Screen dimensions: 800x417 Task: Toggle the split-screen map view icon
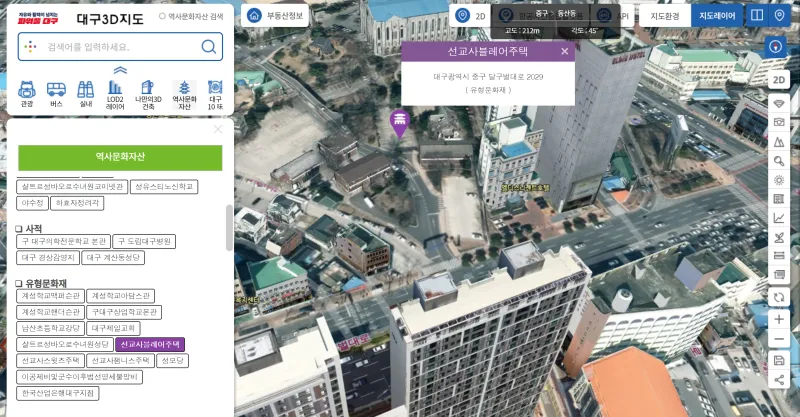click(757, 16)
